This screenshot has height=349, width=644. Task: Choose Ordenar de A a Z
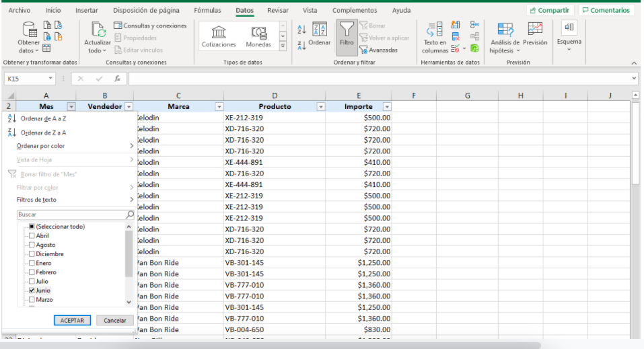click(x=43, y=118)
